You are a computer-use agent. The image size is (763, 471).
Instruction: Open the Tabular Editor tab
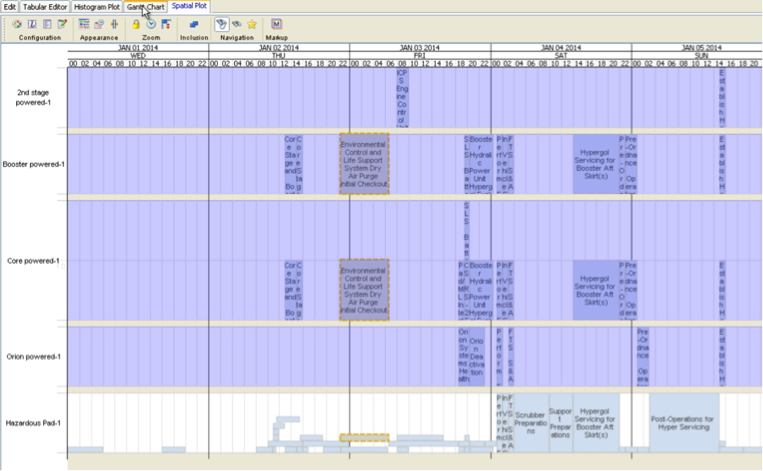point(46,6)
